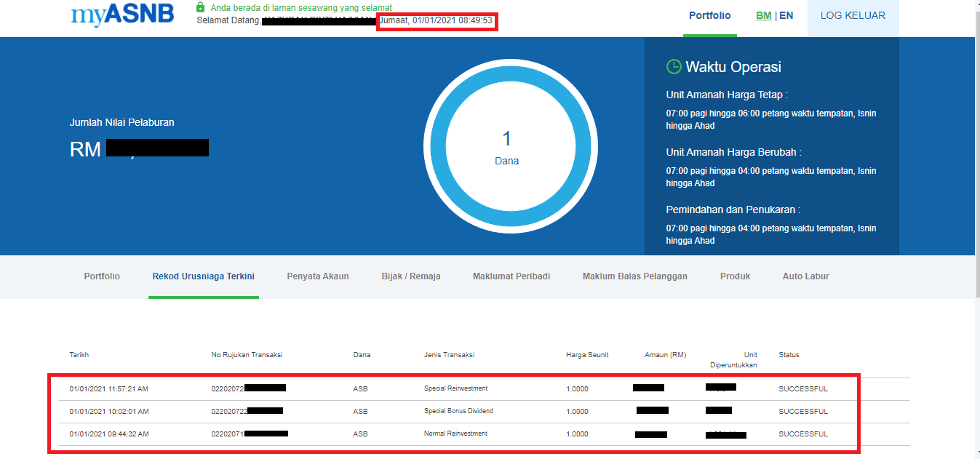Screen dimensions: 980x459
Task: View the Maklumat Peribadi tab
Action: pos(511,276)
